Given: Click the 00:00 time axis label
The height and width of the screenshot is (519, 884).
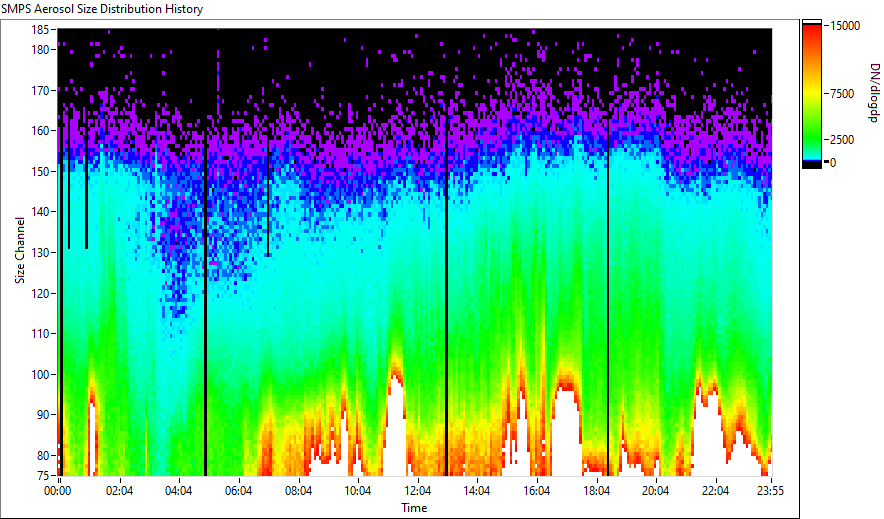Looking at the screenshot, I should [x=58, y=491].
